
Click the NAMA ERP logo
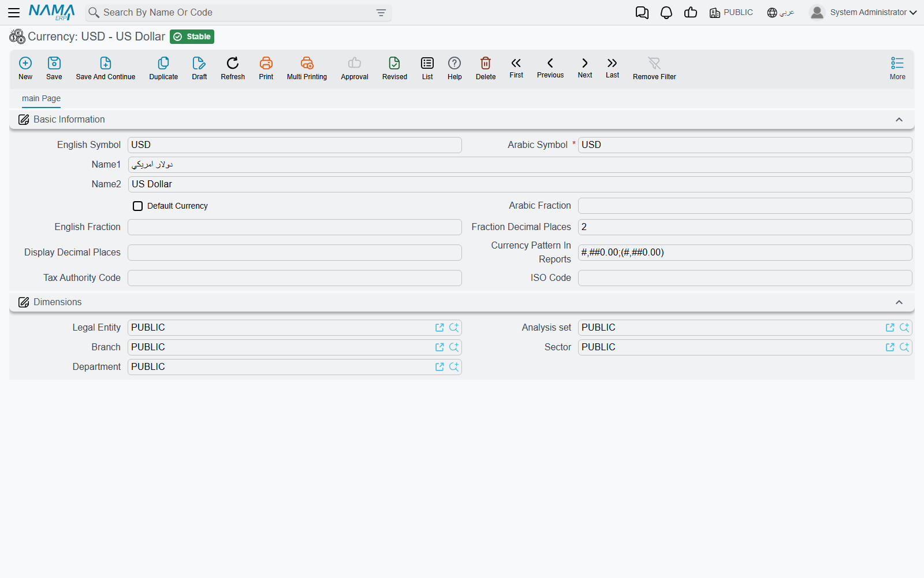(52, 12)
